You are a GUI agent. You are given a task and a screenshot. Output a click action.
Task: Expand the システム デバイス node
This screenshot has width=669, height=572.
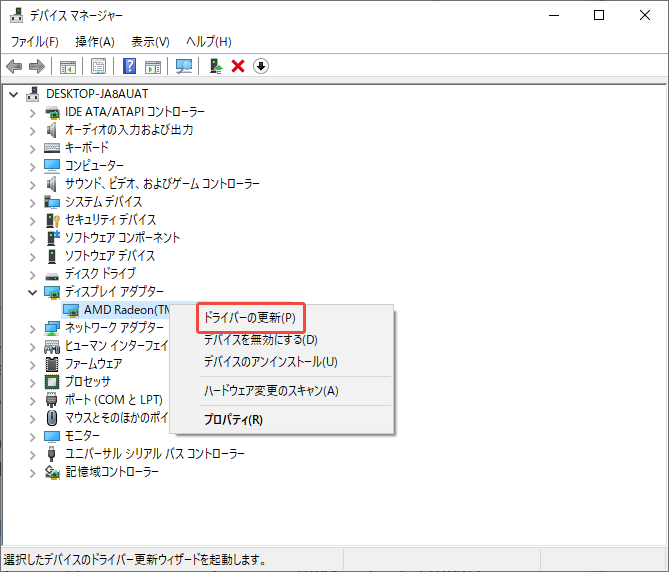(x=32, y=203)
